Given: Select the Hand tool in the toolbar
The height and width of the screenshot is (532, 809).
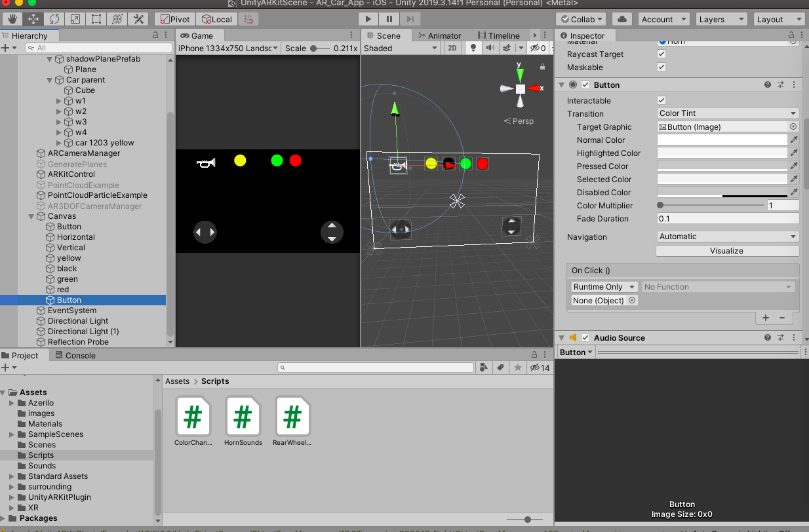Looking at the screenshot, I should click(12, 19).
